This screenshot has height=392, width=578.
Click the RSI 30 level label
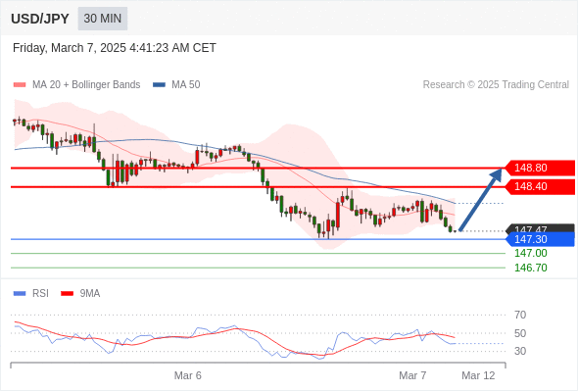pyautogui.click(x=520, y=351)
